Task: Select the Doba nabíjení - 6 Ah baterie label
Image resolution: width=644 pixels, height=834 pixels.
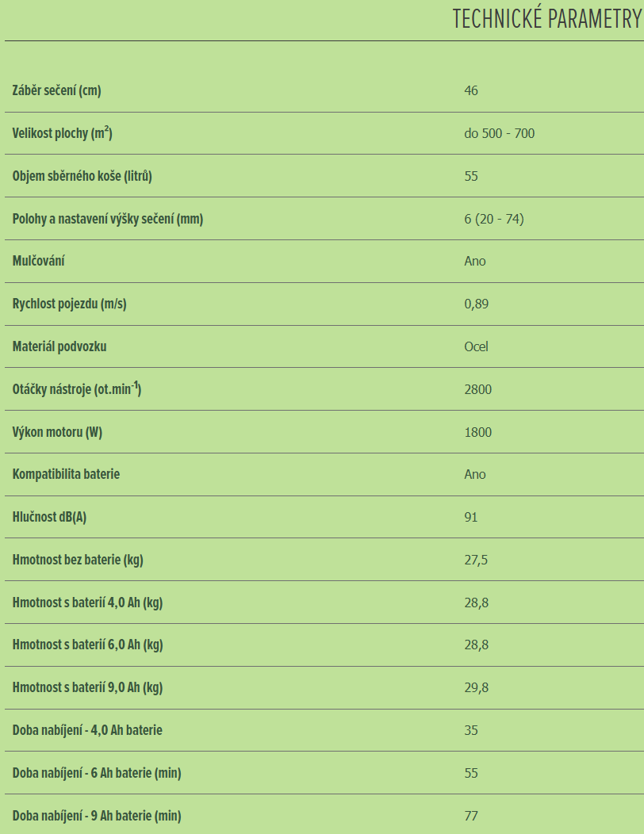Action: click(97, 773)
